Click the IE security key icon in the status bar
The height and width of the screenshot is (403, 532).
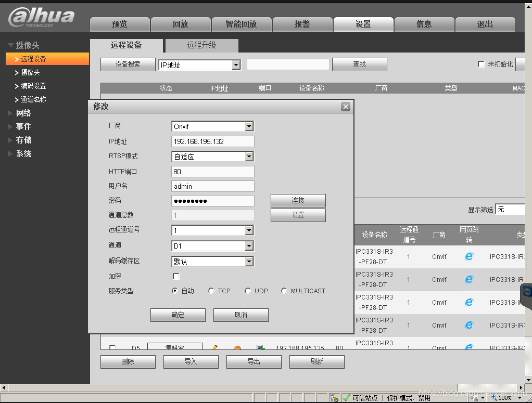(334, 398)
